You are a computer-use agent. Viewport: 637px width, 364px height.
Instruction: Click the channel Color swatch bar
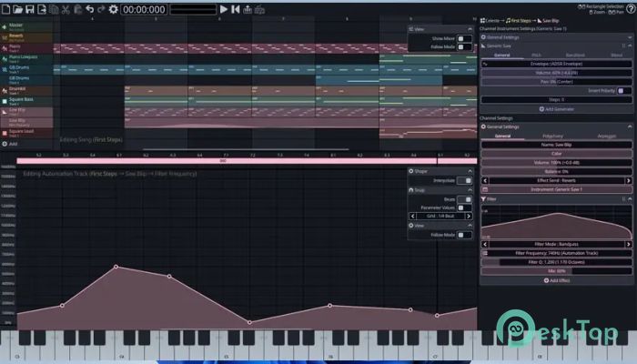[557, 154]
